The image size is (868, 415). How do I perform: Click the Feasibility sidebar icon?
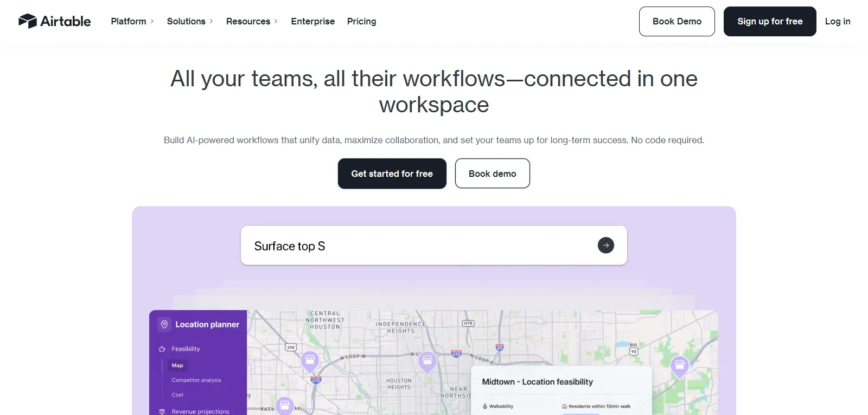[162, 349]
